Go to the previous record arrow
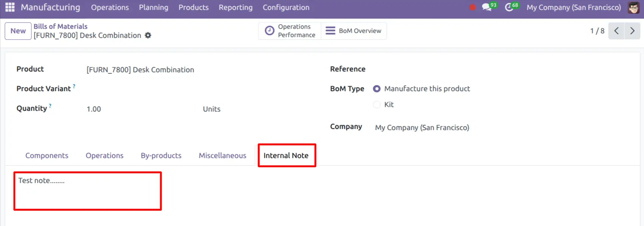This screenshot has height=226, width=644. (x=616, y=31)
